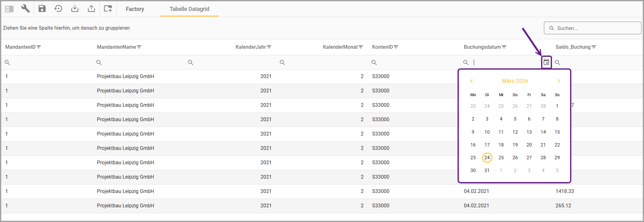
Task: Click the März 2026 calendar title
Action: [515, 81]
